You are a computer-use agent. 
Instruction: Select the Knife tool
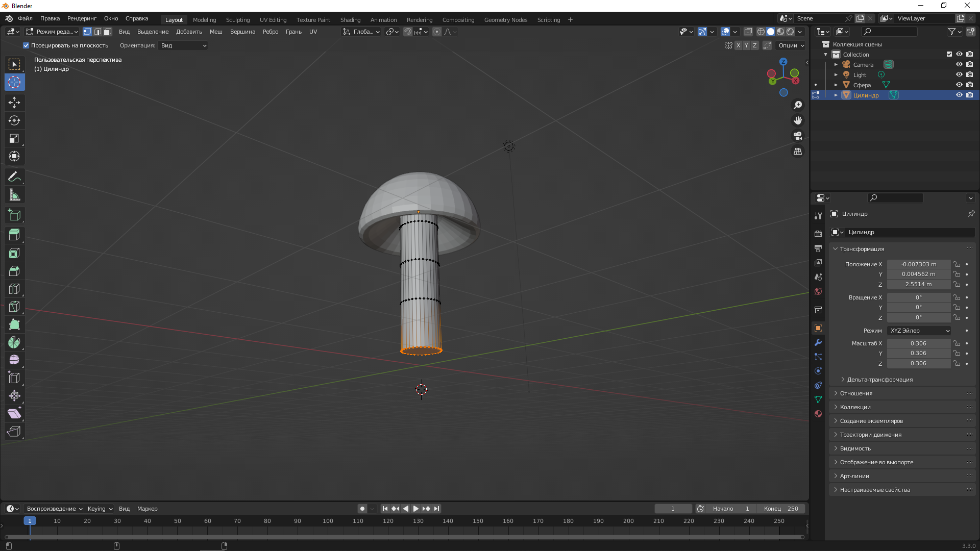(x=14, y=307)
